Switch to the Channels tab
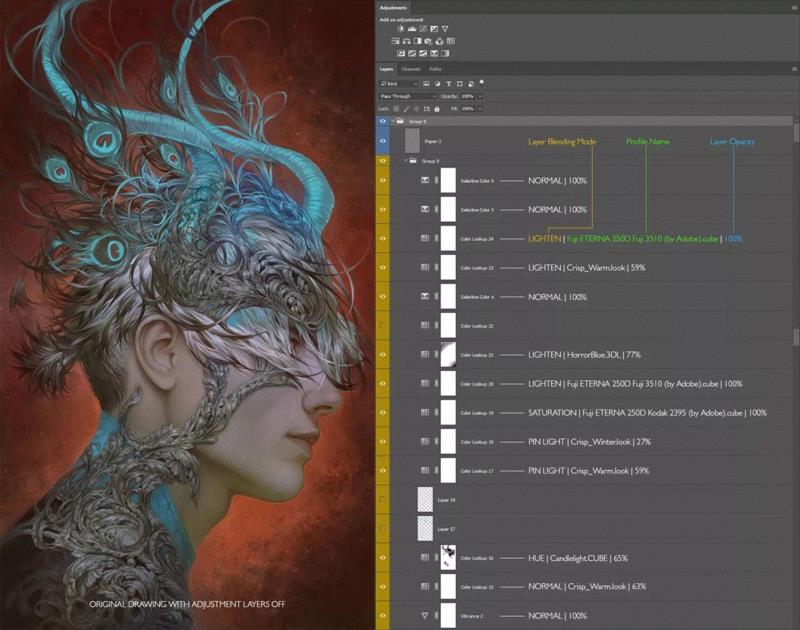800x630 pixels. pos(411,69)
